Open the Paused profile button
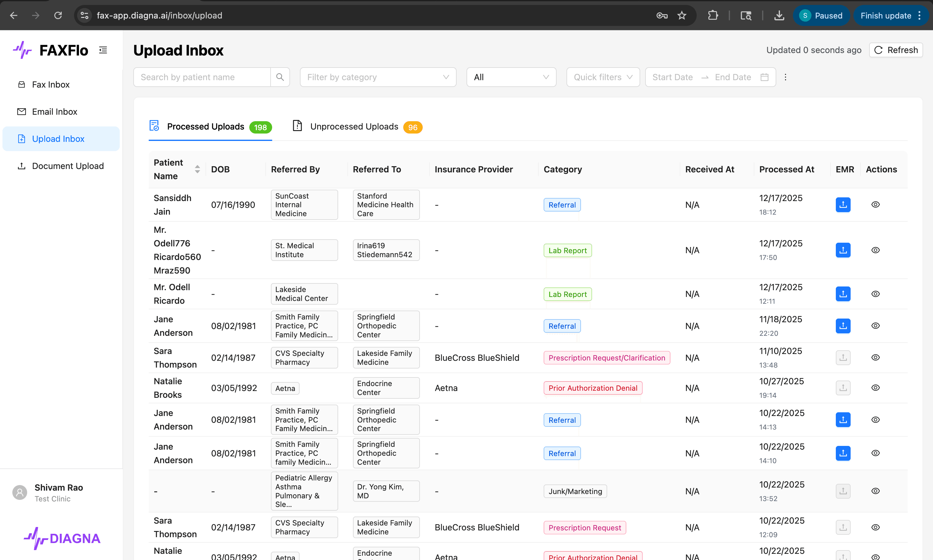The image size is (933, 560). pos(821,15)
